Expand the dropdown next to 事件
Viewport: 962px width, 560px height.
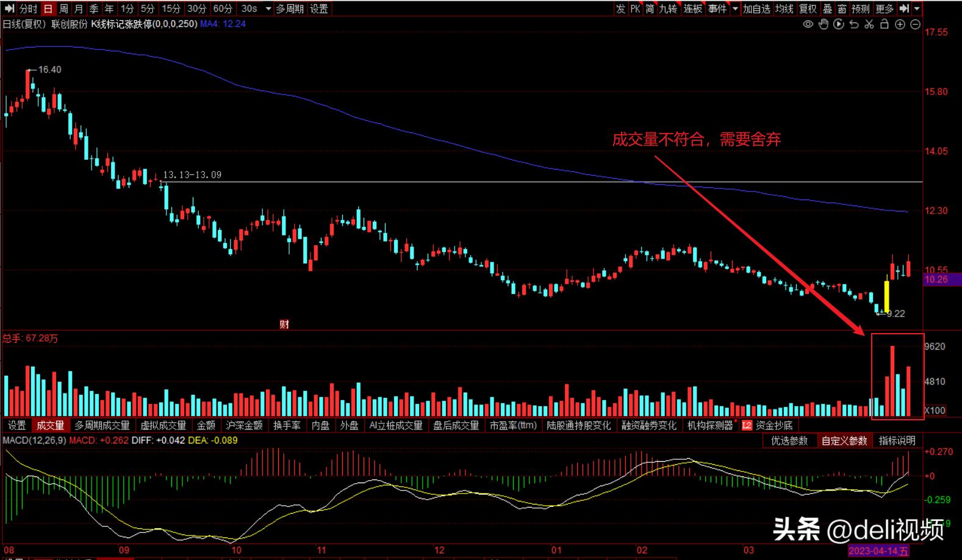click(x=735, y=9)
